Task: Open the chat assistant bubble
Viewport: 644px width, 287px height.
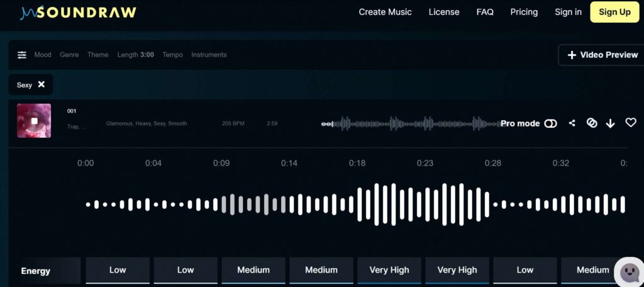Action: coord(629,271)
